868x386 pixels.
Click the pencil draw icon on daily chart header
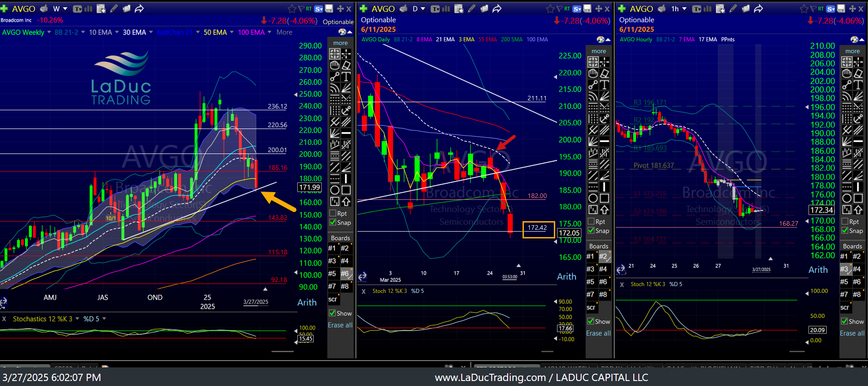click(x=472, y=9)
